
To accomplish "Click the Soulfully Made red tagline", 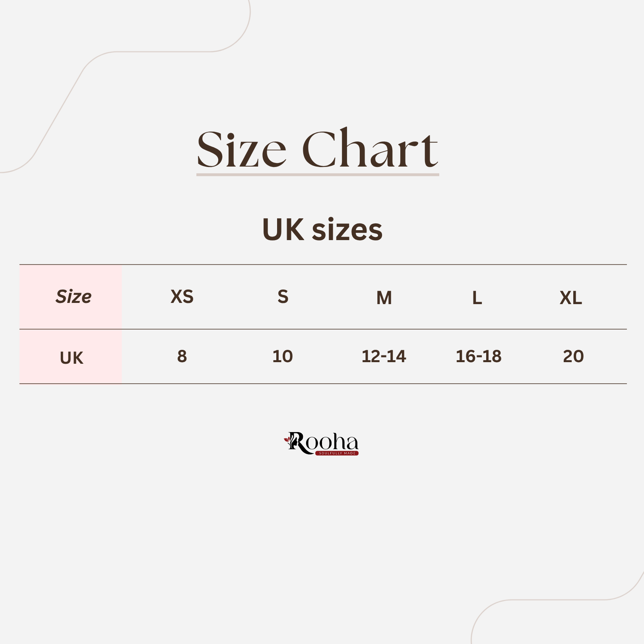I will tap(337, 453).
